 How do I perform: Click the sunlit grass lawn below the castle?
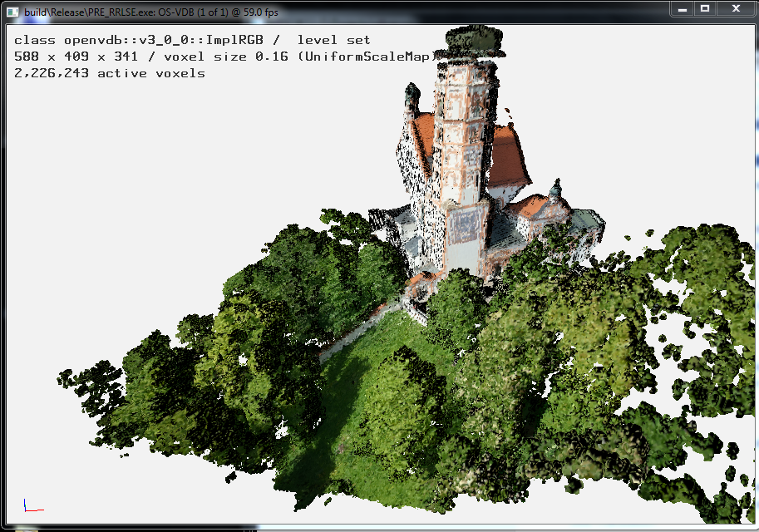point(382,339)
